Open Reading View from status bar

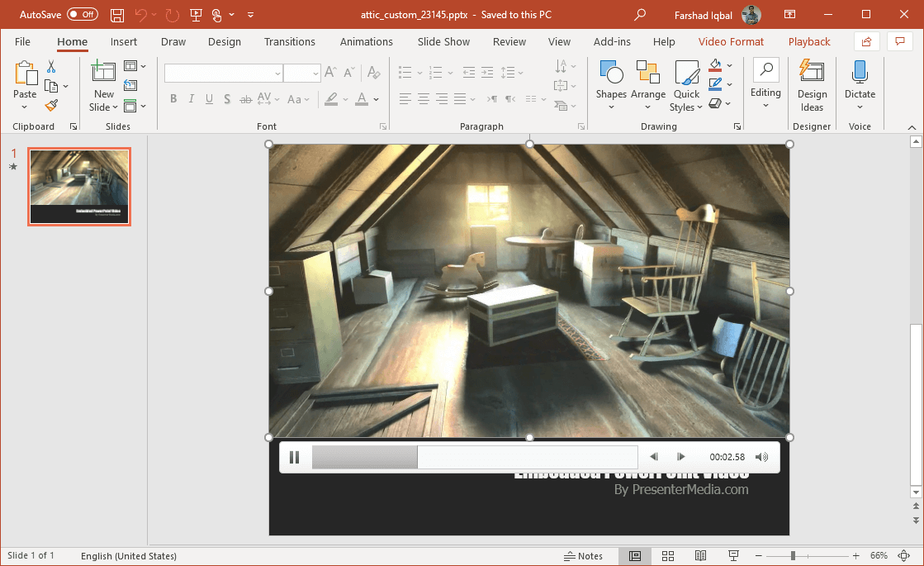(x=700, y=556)
